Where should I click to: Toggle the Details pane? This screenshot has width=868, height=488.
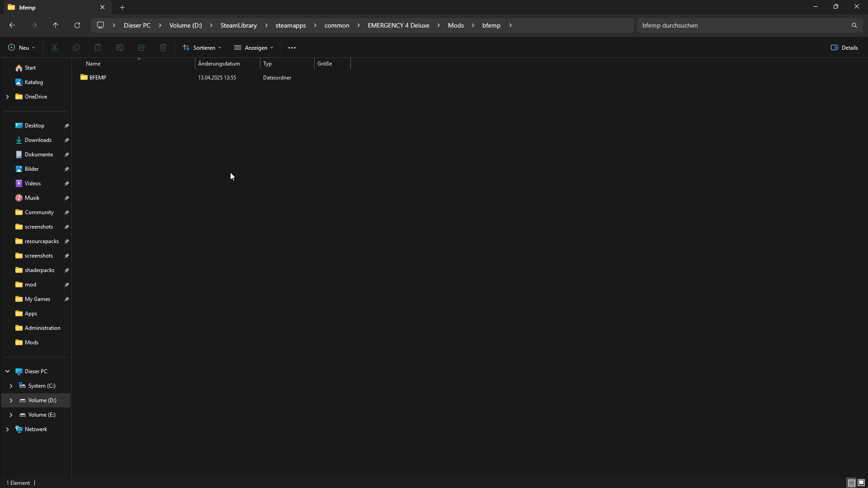[x=844, y=47]
